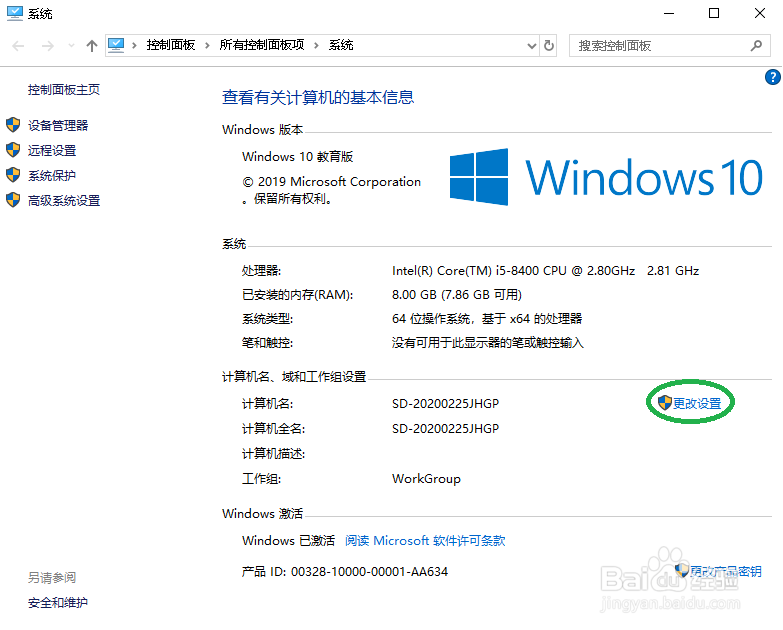The height and width of the screenshot is (630, 783).
Task: Open 系统保护 link
Action: (51, 175)
